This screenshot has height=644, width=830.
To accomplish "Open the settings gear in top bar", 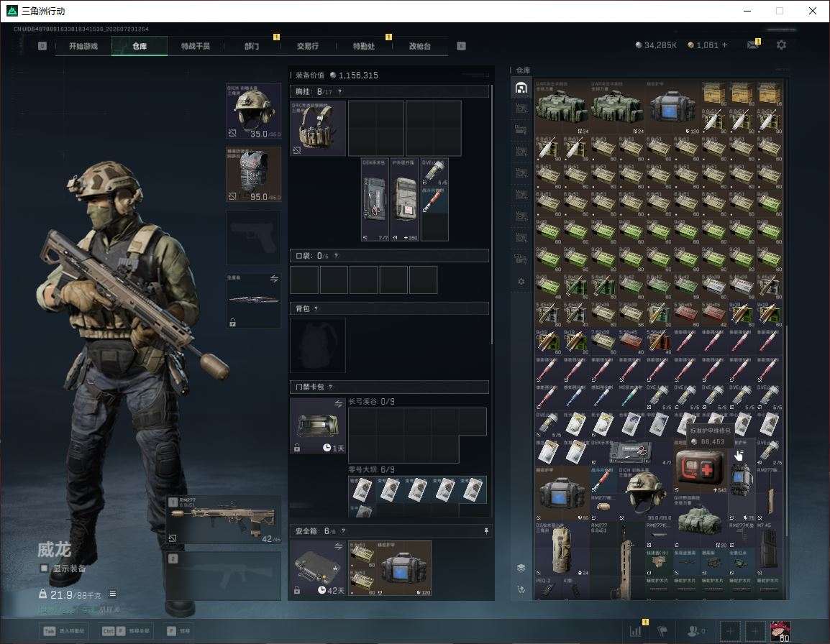I will [x=781, y=45].
